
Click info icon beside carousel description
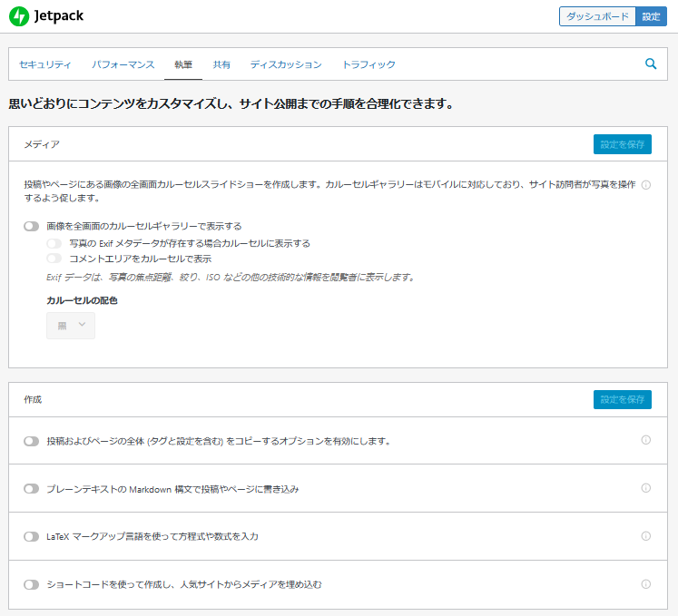(646, 185)
